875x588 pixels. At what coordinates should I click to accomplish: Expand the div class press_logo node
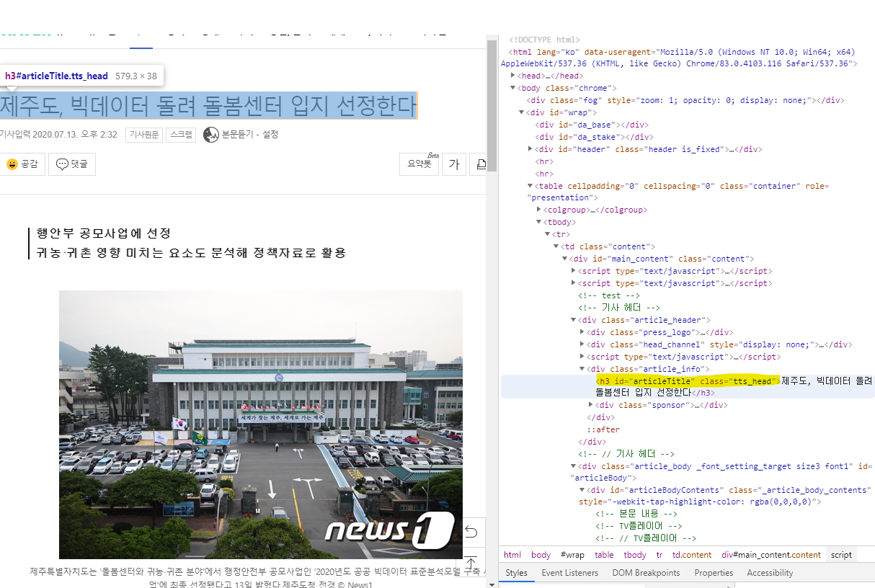point(582,333)
